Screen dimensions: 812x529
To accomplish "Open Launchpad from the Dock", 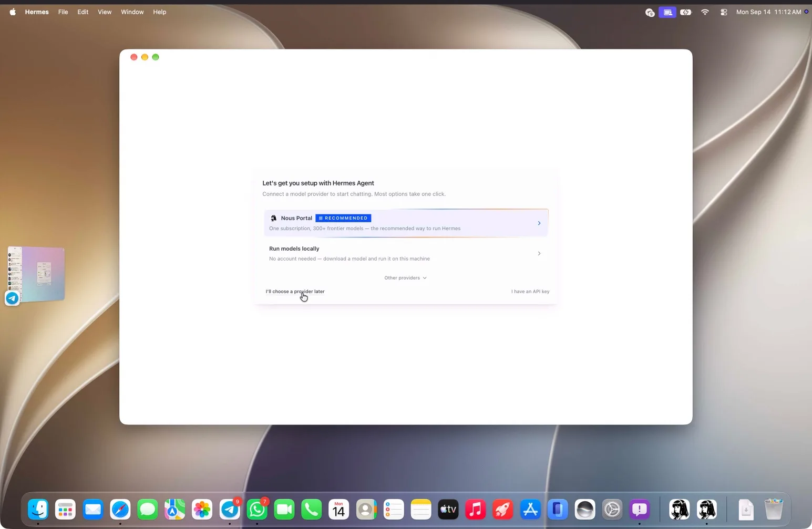I will pos(66,509).
